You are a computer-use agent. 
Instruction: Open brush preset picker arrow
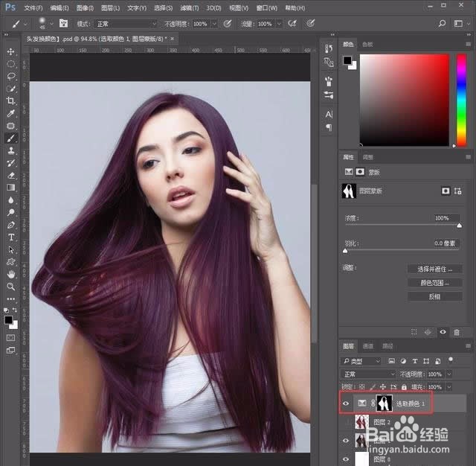(51, 23)
